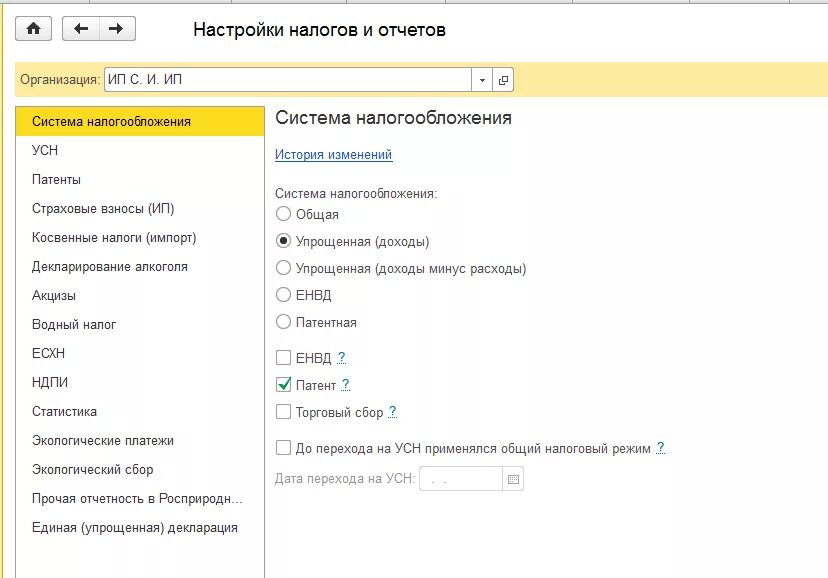Select Упрощенная (доходы) radio option
Screen dimensions: 828x578
[284, 241]
